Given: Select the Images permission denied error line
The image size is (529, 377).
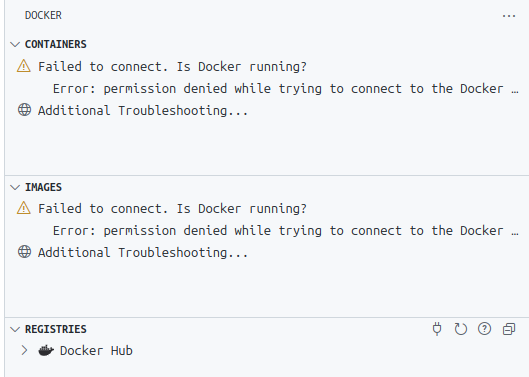Looking at the screenshot, I should click(285, 231).
